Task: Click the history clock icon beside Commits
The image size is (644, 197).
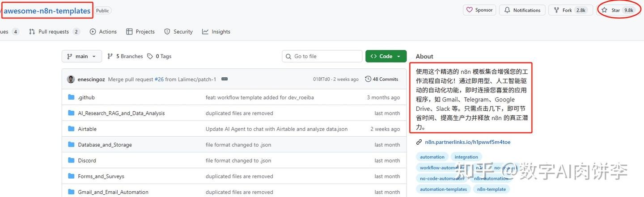Action: tap(368, 79)
